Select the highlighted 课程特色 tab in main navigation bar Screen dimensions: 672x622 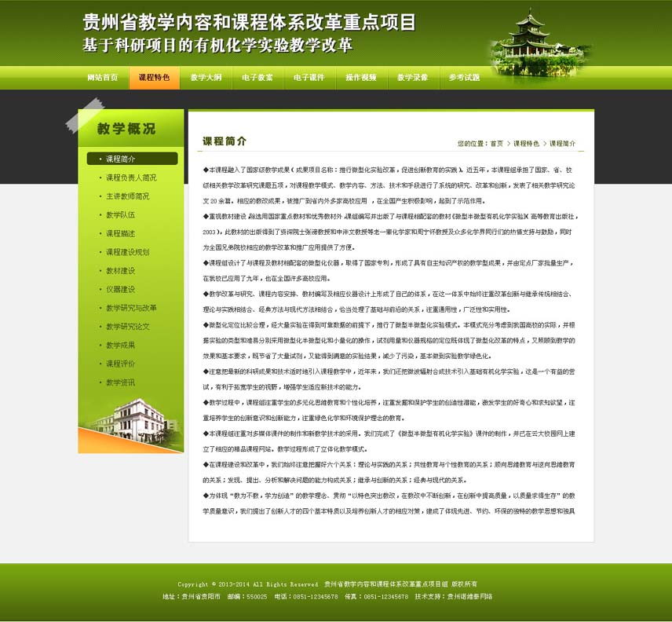point(155,78)
